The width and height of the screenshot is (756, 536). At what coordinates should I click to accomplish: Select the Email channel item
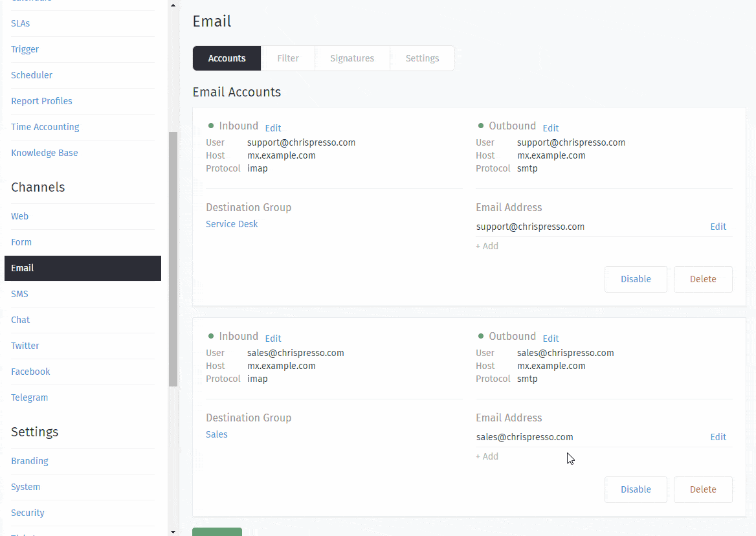[x=83, y=268]
